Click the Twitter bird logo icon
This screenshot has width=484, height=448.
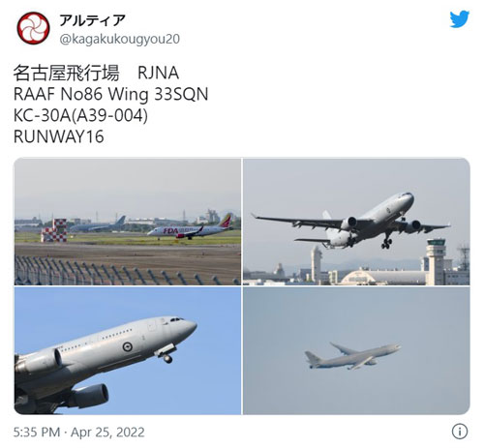point(459,19)
